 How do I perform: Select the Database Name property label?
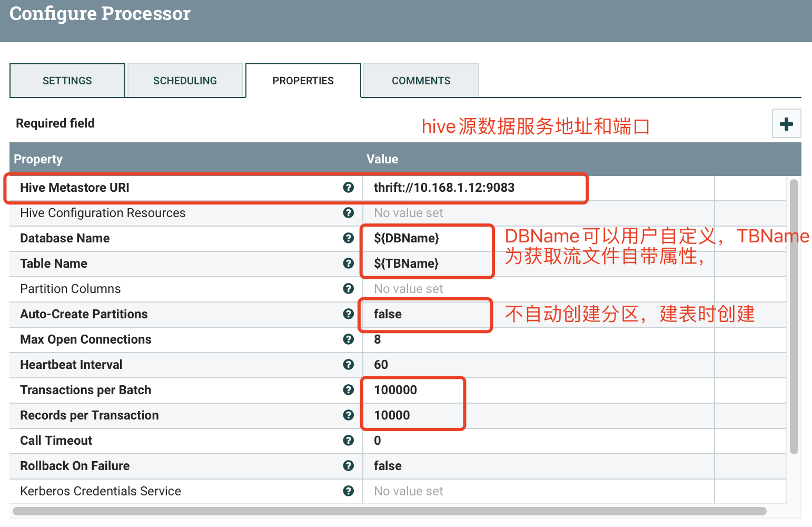[65, 238]
